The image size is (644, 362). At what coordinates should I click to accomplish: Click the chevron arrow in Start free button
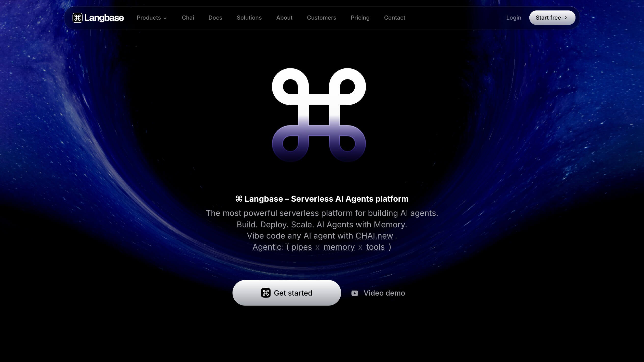tap(566, 18)
